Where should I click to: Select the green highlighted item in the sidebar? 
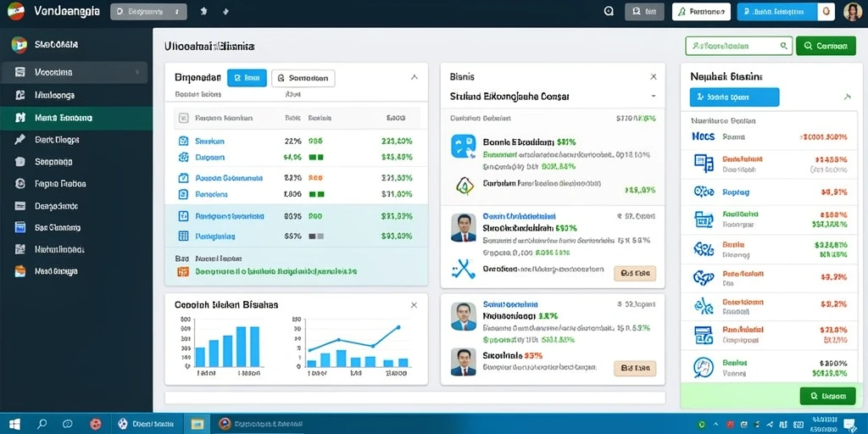coord(76,117)
